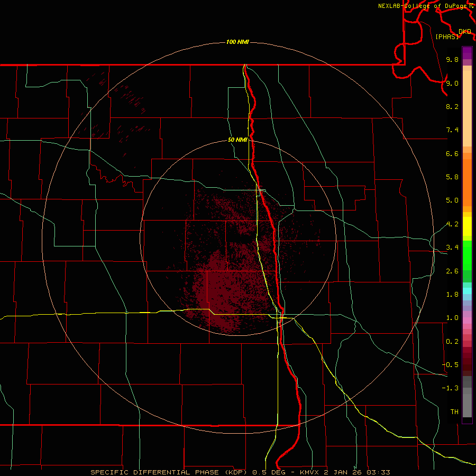Click the 6.6 value on the color scale
The height and width of the screenshot is (476, 476).
pyautogui.click(x=452, y=153)
